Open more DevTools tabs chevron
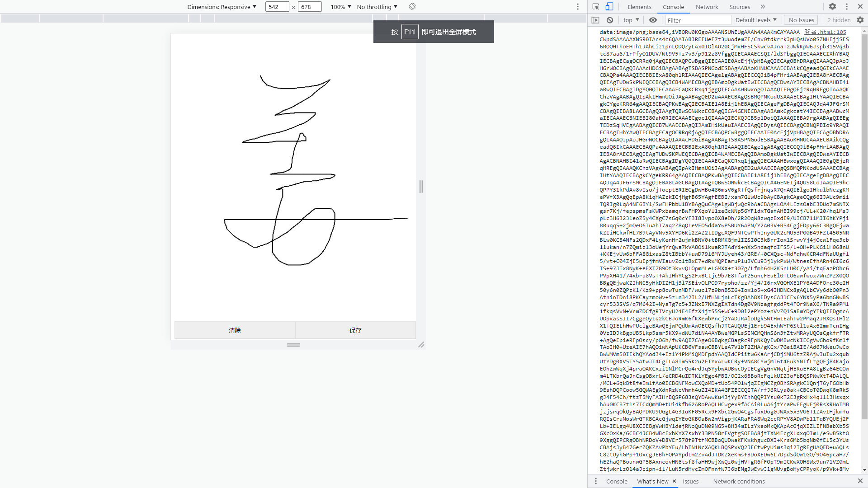Viewport: 868px width, 488px height. (x=763, y=7)
